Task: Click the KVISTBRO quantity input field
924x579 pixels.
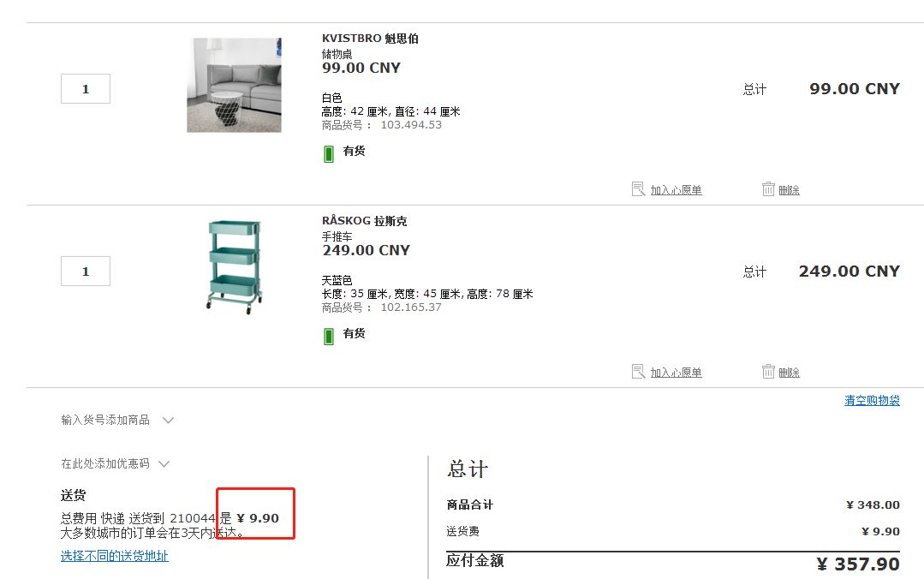Action: click(85, 88)
